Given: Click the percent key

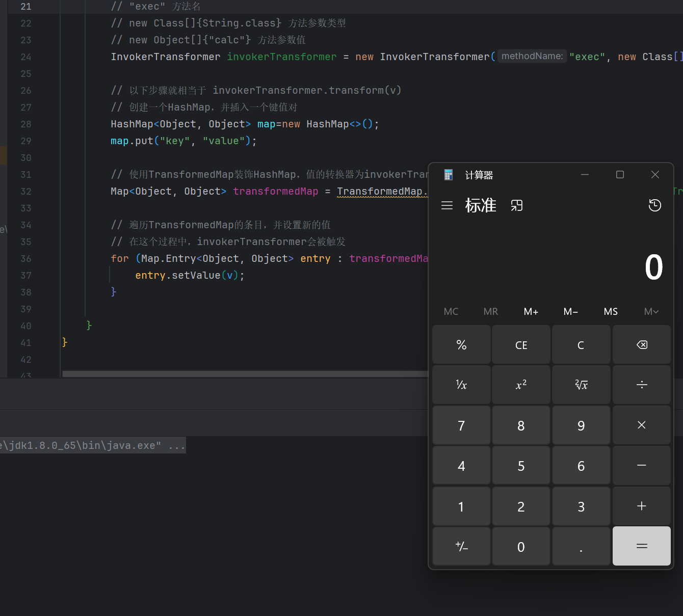Looking at the screenshot, I should 461,345.
